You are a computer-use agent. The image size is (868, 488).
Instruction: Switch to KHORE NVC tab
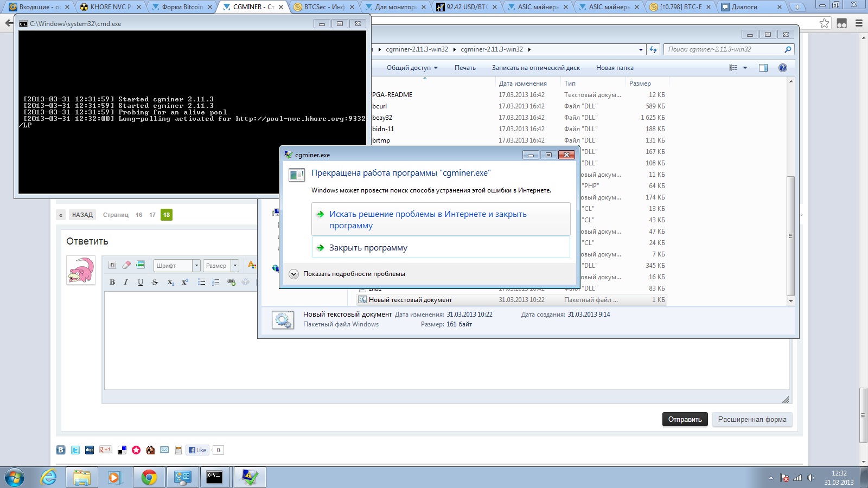click(x=110, y=7)
